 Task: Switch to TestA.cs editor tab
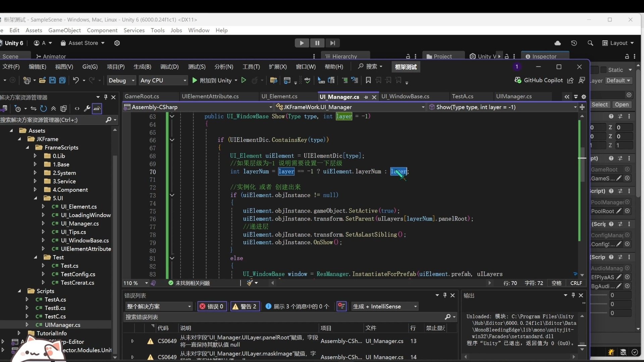click(x=463, y=96)
